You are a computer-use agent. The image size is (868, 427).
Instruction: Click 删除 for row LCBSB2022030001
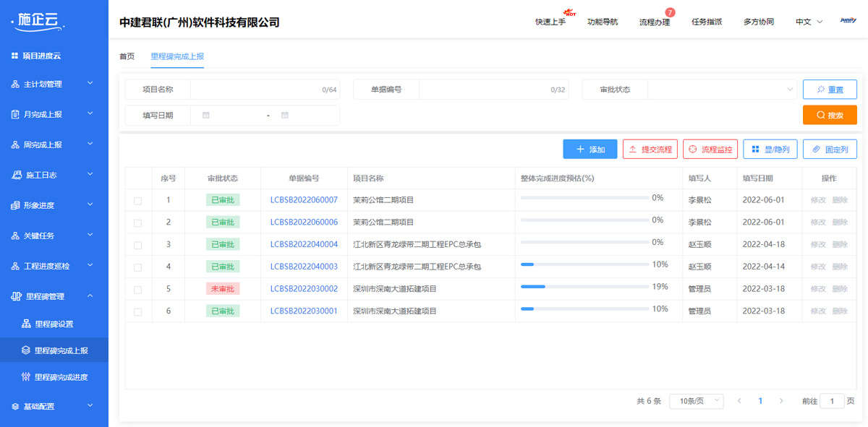click(x=840, y=311)
